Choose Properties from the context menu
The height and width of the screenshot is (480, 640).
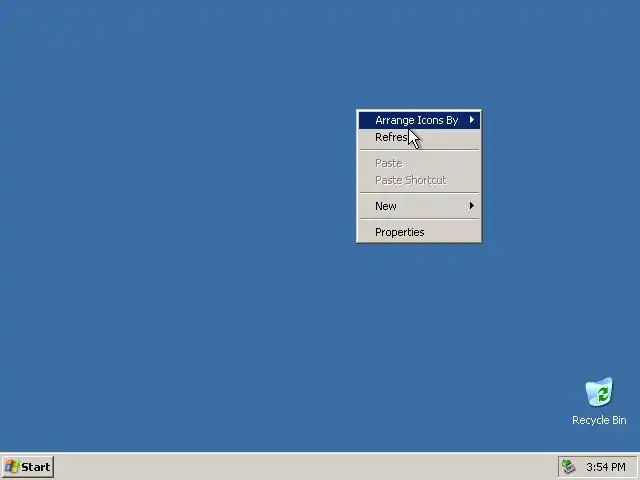point(419,232)
